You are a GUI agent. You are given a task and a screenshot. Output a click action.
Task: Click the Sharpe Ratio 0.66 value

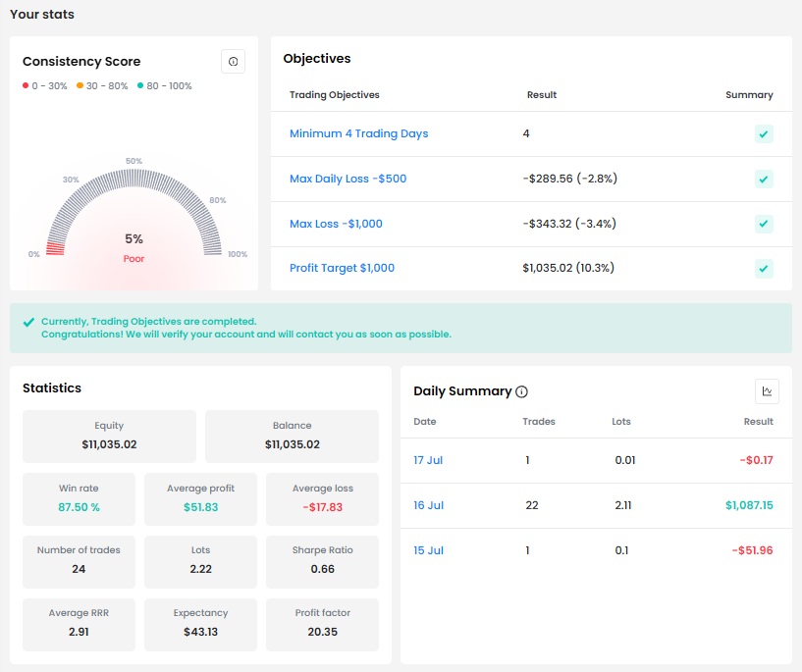point(322,569)
